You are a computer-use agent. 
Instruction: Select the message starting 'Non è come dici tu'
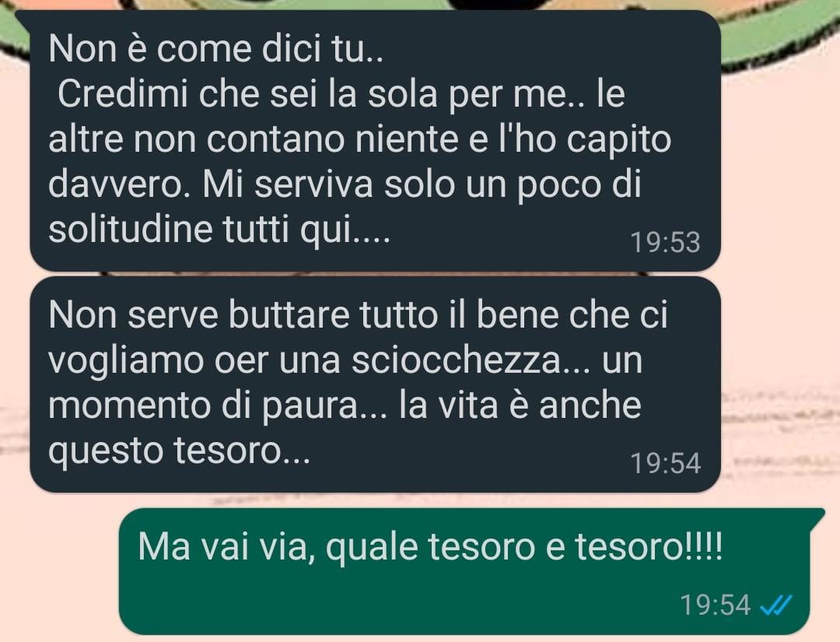click(x=375, y=140)
